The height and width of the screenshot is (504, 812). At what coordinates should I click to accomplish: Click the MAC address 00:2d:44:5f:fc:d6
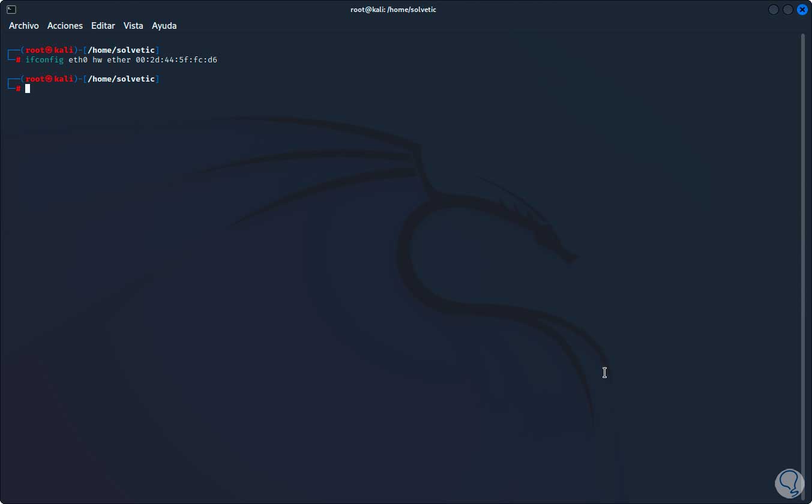click(x=176, y=60)
